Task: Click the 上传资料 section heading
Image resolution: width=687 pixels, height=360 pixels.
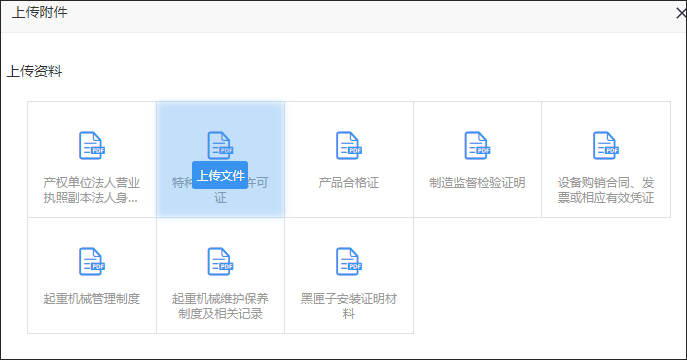Action: click(x=34, y=71)
